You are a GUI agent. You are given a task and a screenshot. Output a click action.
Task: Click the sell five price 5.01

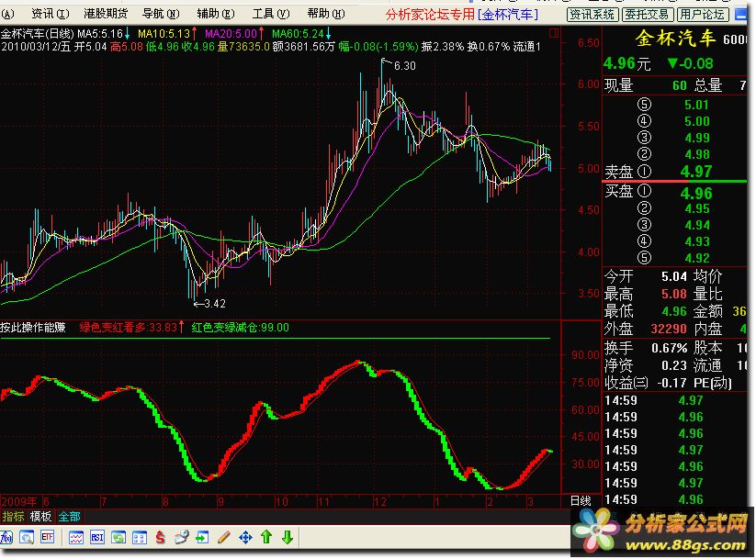(x=696, y=105)
